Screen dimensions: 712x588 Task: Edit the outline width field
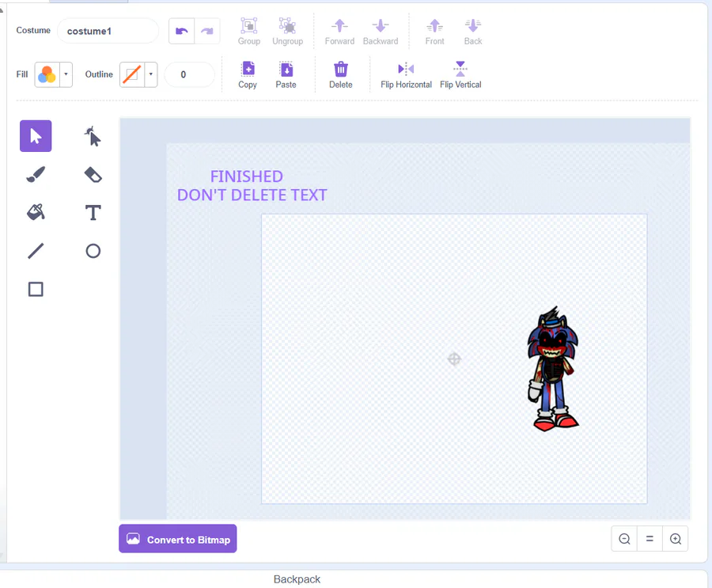pyautogui.click(x=189, y=74)
